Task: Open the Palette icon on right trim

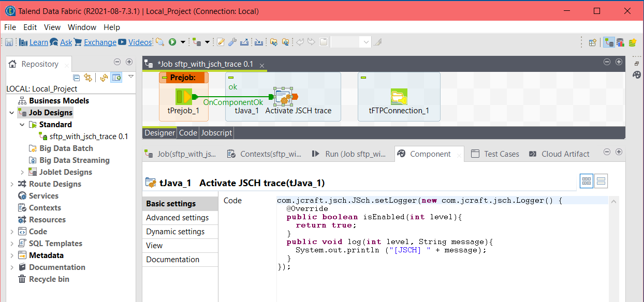Action: 637,74
